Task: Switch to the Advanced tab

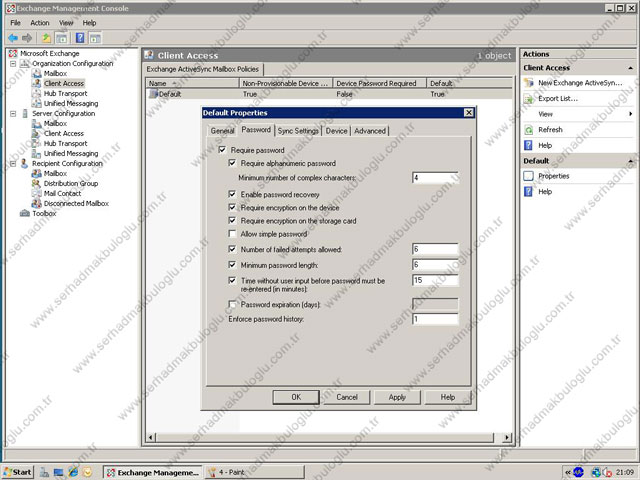Action: [370, 131]
